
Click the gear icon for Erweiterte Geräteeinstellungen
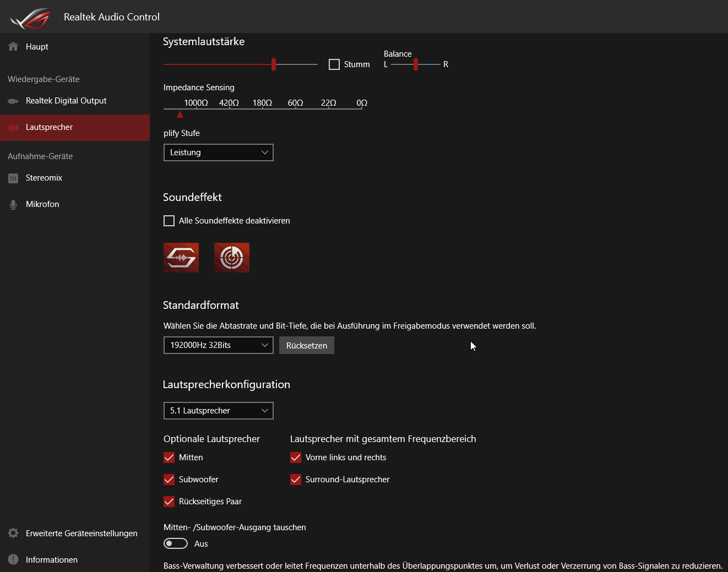coord(13,533)
